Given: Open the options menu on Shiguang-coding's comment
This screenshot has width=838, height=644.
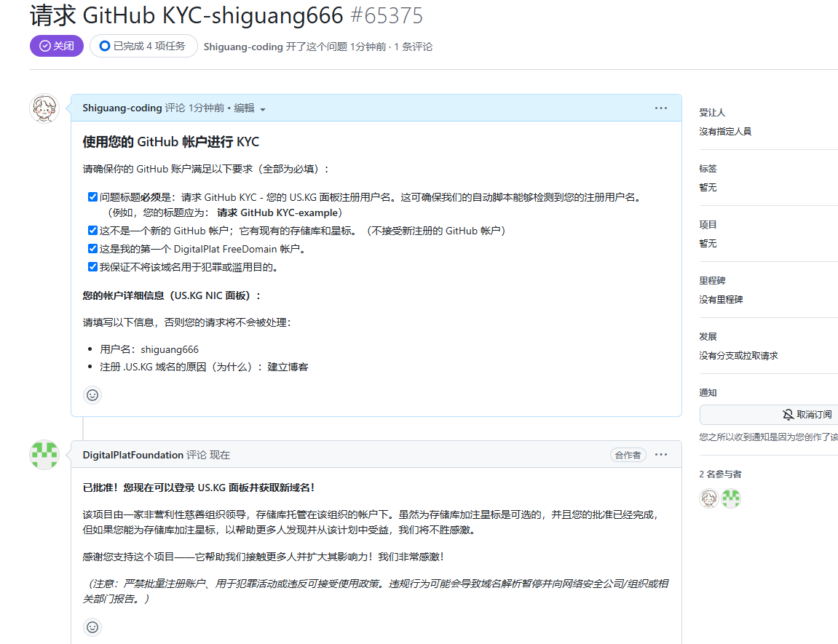Looking at the screenshot, I should [661, 108].
